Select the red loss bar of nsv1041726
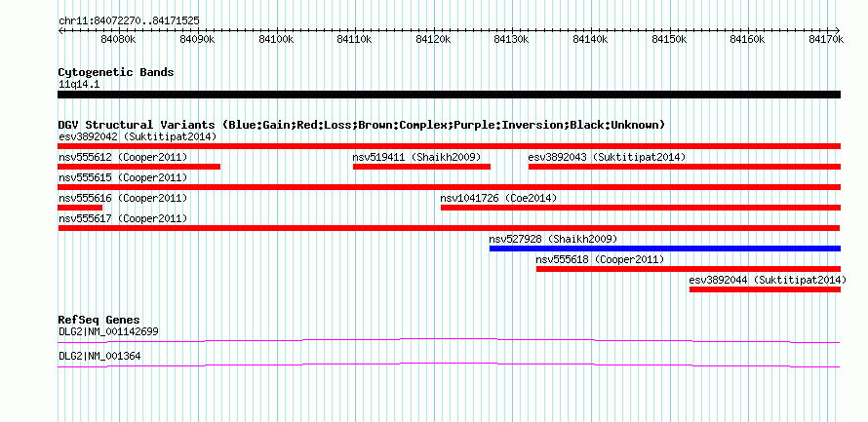The image size is (868, 422). point(641,208)
